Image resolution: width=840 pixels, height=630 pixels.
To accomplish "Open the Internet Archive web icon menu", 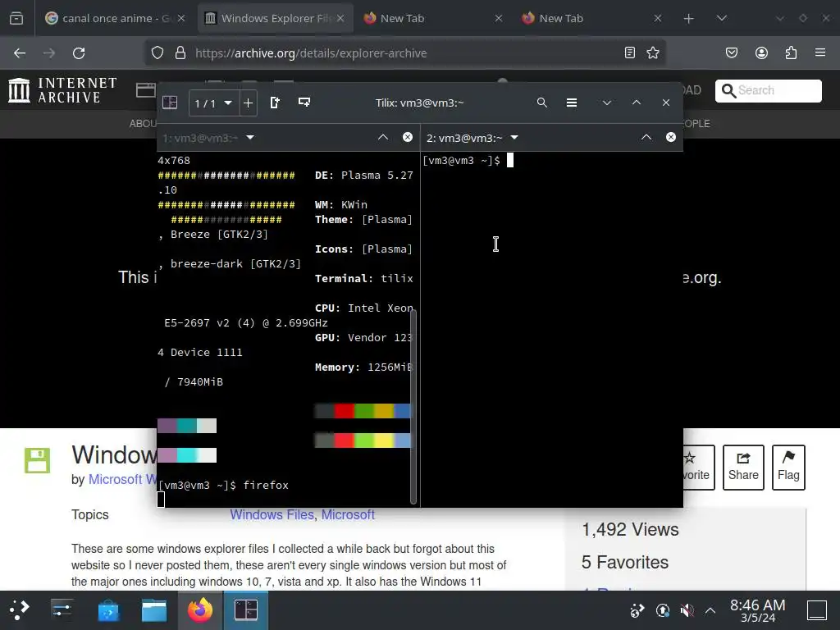I will (x=146, y=90).
